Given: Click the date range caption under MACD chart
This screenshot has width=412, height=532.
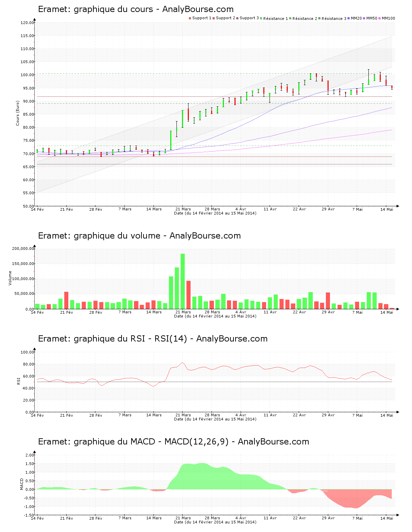Looking at the screenshot, I should (x=215, y=522).
